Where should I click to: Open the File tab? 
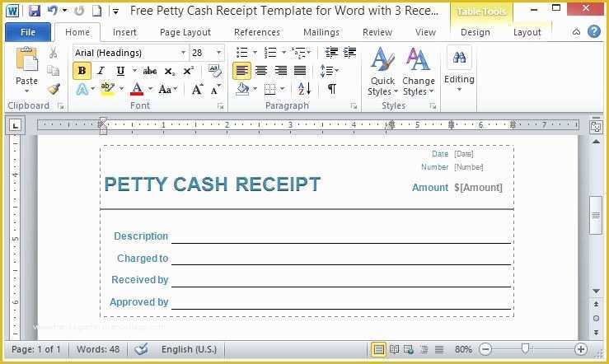tap(28, 32)
